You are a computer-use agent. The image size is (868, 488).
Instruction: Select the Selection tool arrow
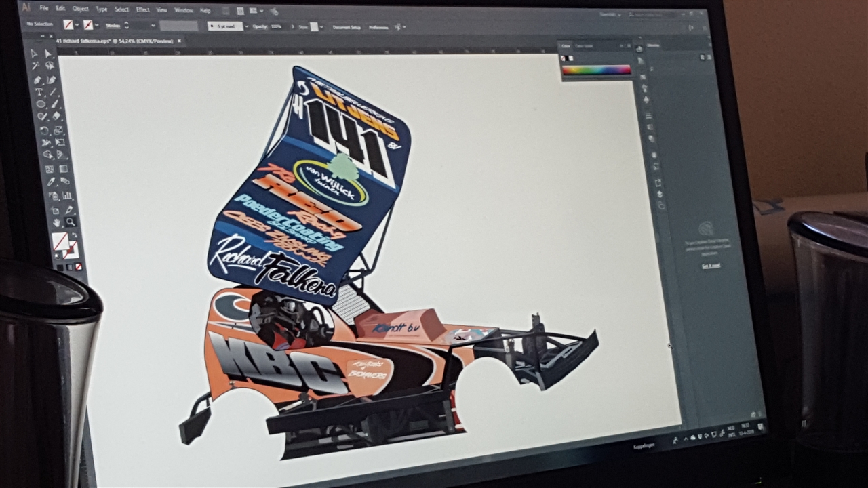34,54
